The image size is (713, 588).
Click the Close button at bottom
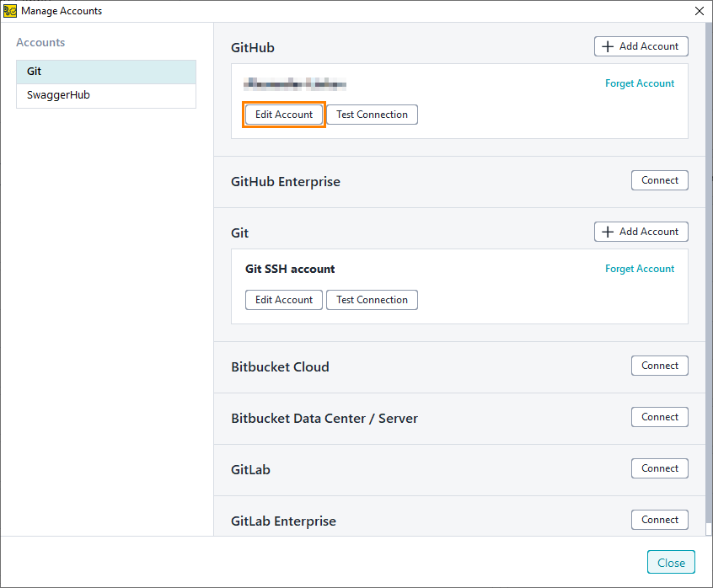(671, 562)
